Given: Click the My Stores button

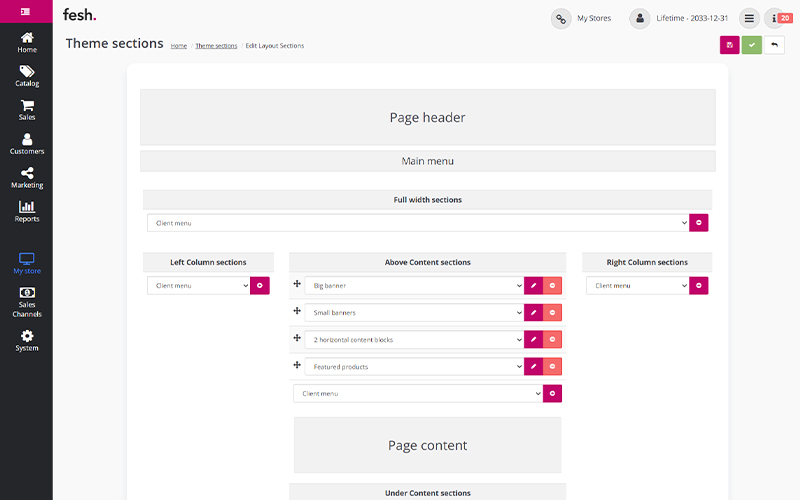Looking at the screenshot, I should (x=582, y=18).
